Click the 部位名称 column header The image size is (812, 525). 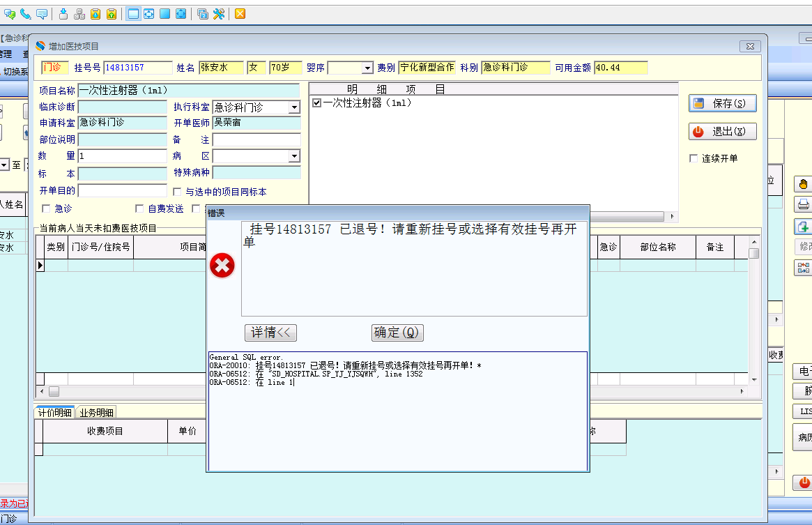(658, 248)
